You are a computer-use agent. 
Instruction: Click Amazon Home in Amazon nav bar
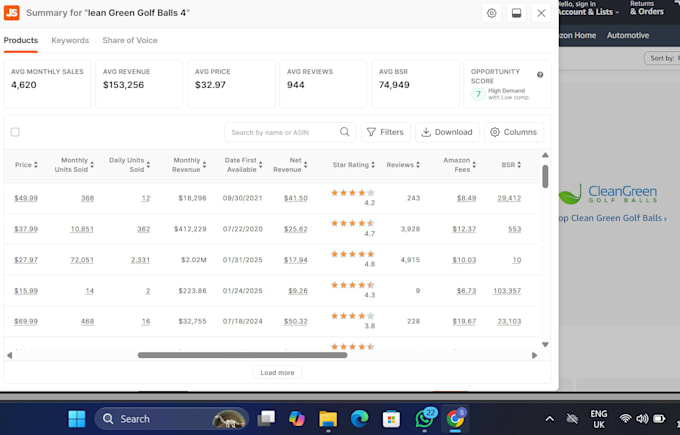click(578, 36)
